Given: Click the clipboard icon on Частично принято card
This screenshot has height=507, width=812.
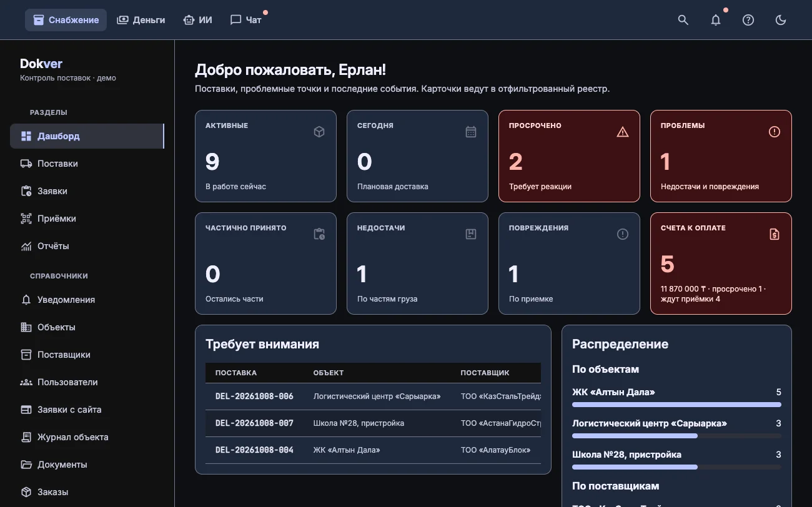Looking at the screenshot, I should 319,234.
